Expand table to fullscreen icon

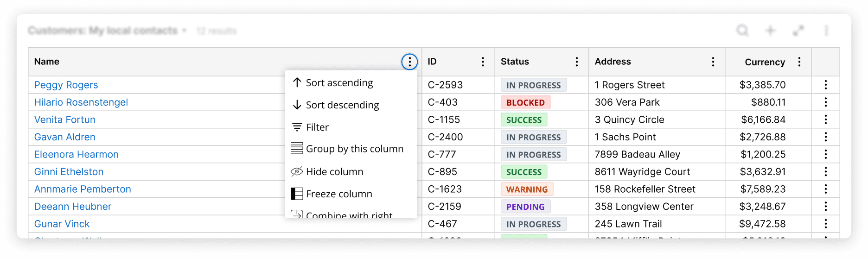click(x=798, y=31)
